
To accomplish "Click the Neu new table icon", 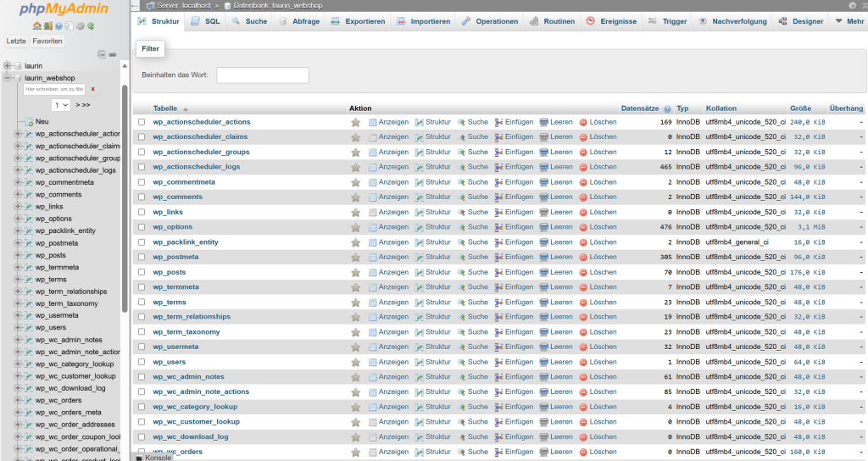I will pyautogui.click(x=29, y=122).
